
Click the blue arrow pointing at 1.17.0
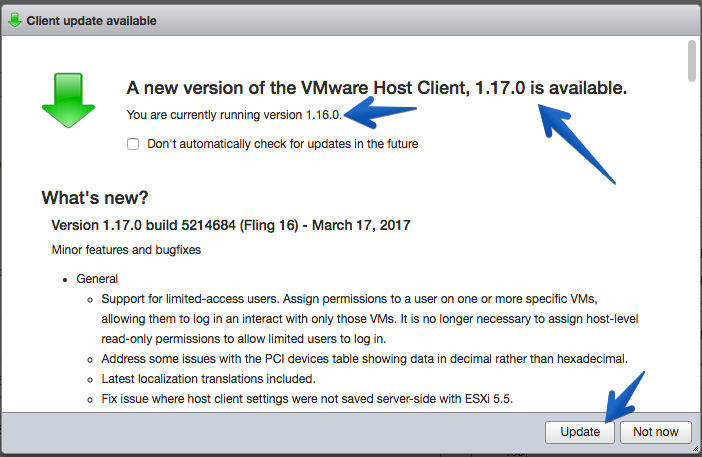click(x=577, y=144)
